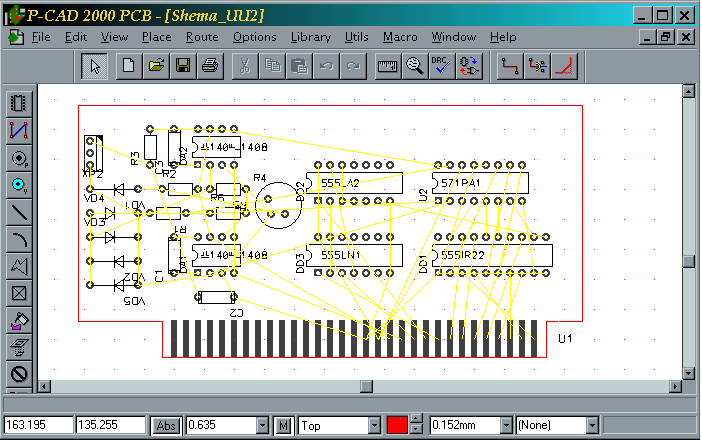
Task: Choose the Place Line tool
Action: [x=19, y=212]
